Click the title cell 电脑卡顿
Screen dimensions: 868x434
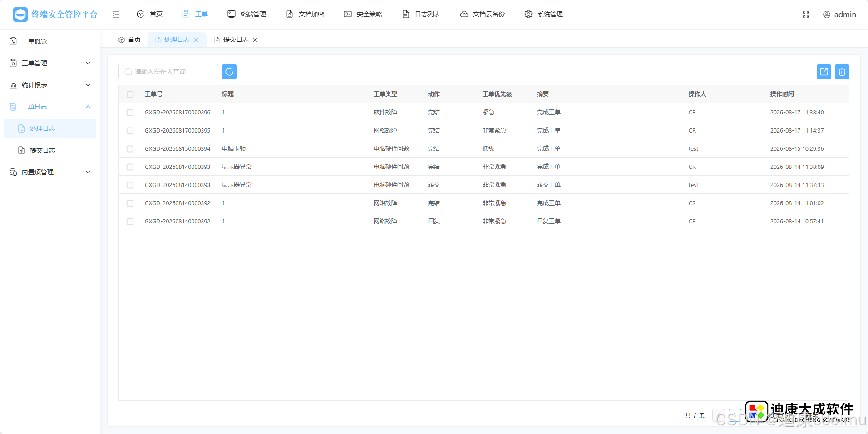point(234,148)
